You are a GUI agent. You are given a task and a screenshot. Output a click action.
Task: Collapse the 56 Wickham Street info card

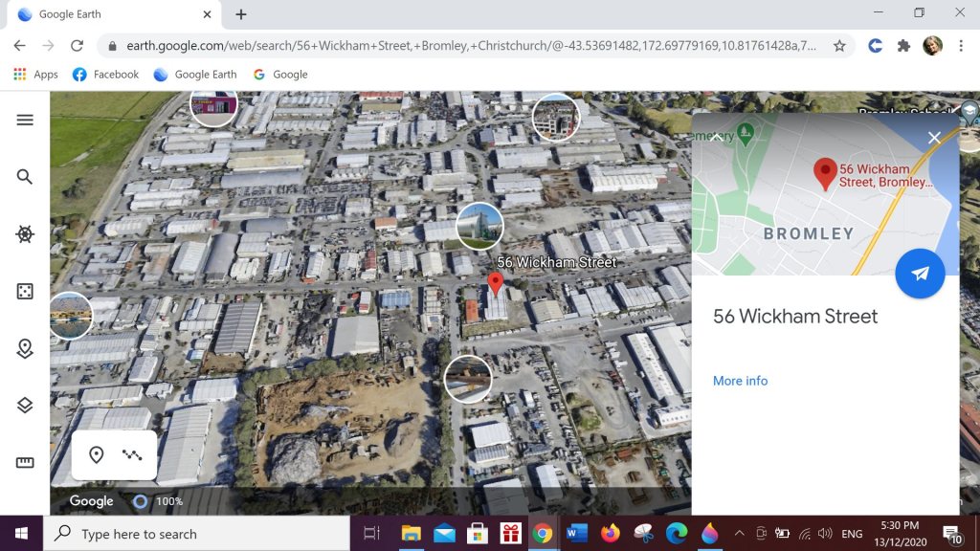[x=717, y=138]
